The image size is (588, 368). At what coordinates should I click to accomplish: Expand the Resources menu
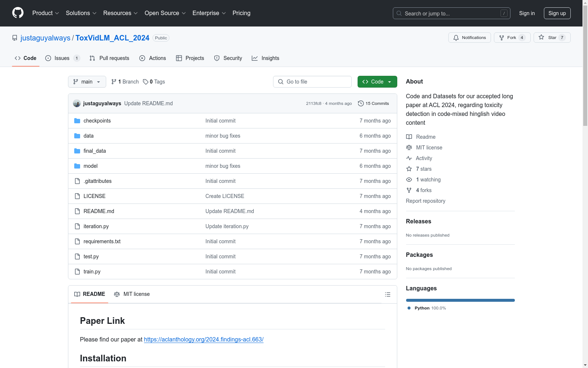pos(121,13)
